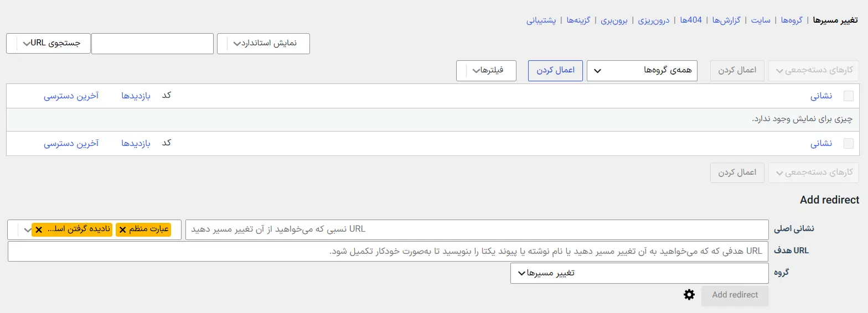Go to 404ها tab
The image size is (868, 313).
pos(691,20)
